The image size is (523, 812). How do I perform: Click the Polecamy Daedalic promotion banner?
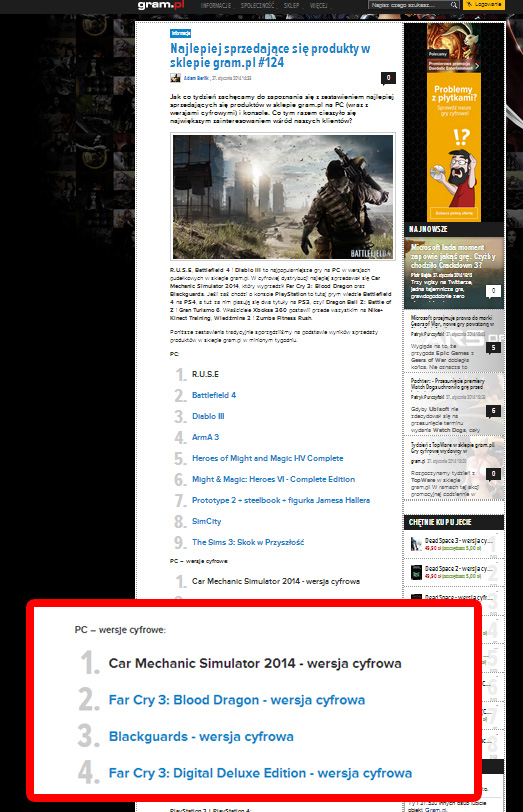[x=454, y=47]
